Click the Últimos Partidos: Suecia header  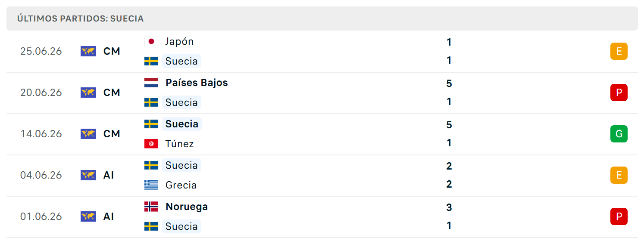coord(81,19)
